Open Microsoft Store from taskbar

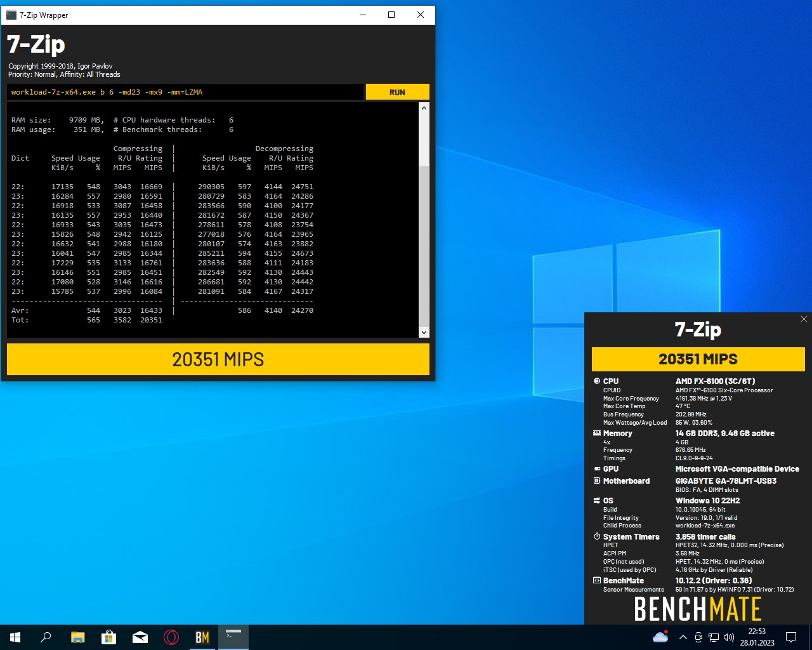click(x=108, y=637)
